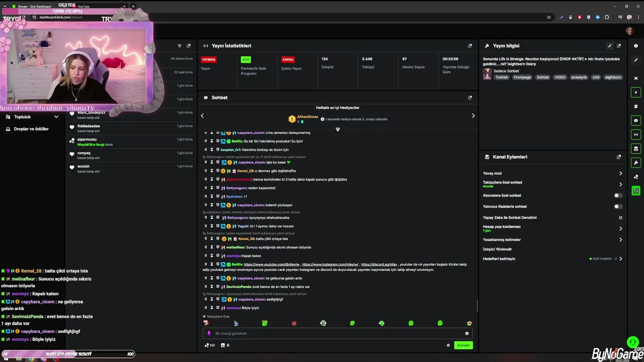Click fiddledeedee in the activity feed
The image size is (644, 362).
click(89, 126)
